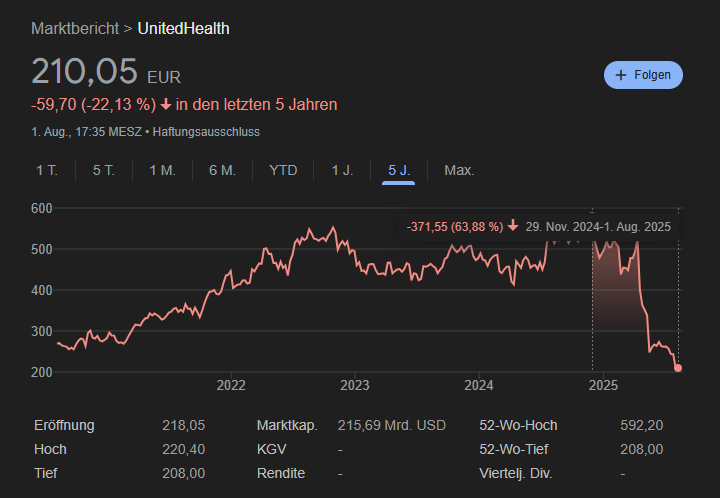Click the 210,05 current price value

[84, 71]
